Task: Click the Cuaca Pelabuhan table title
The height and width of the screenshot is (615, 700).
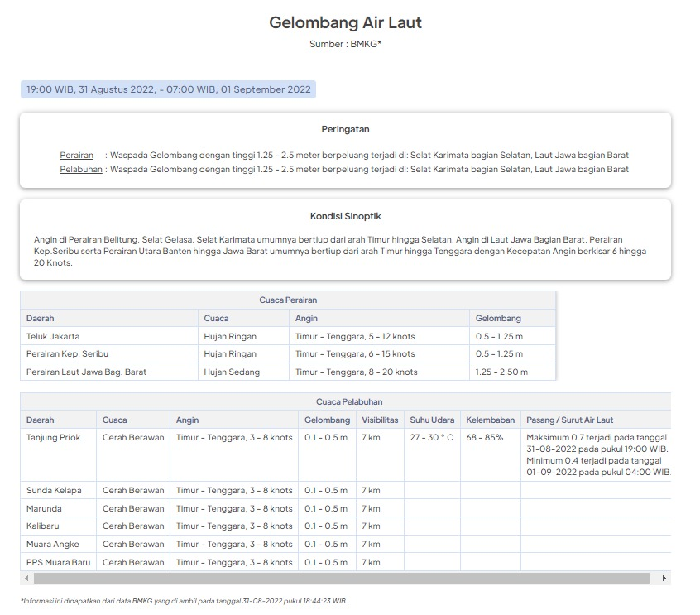Action: [x=349, y=402]
